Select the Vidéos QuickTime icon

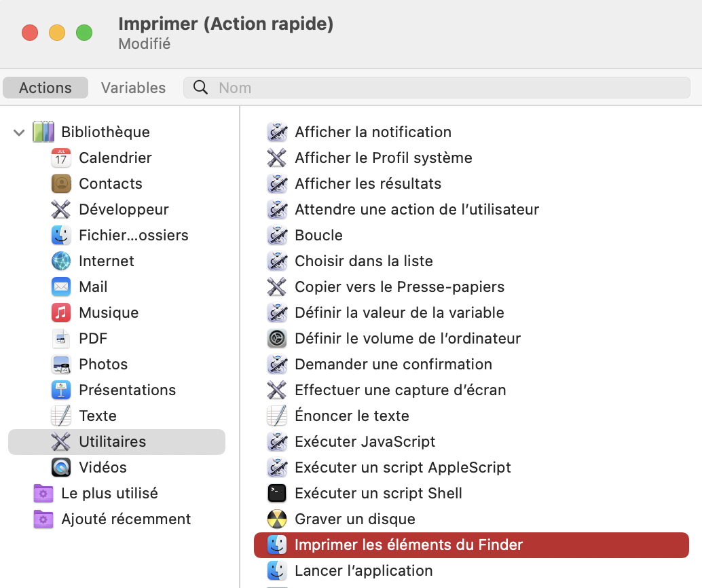61,468
